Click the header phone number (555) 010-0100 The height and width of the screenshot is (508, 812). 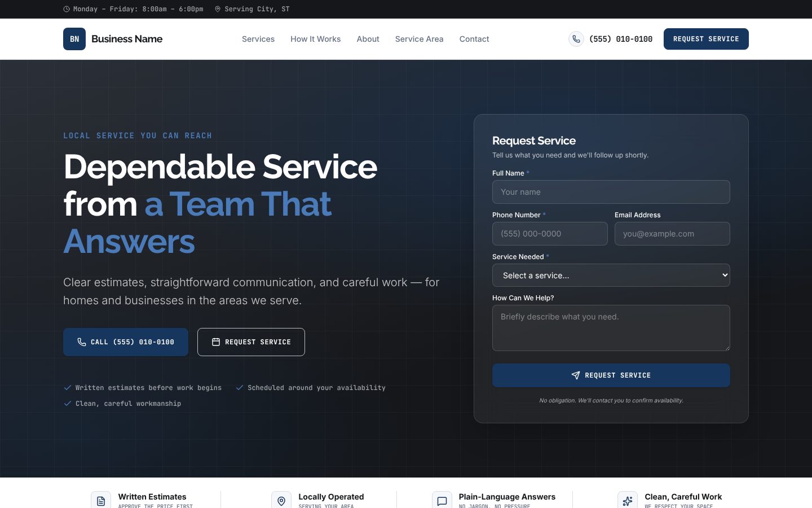coord(621,39)
